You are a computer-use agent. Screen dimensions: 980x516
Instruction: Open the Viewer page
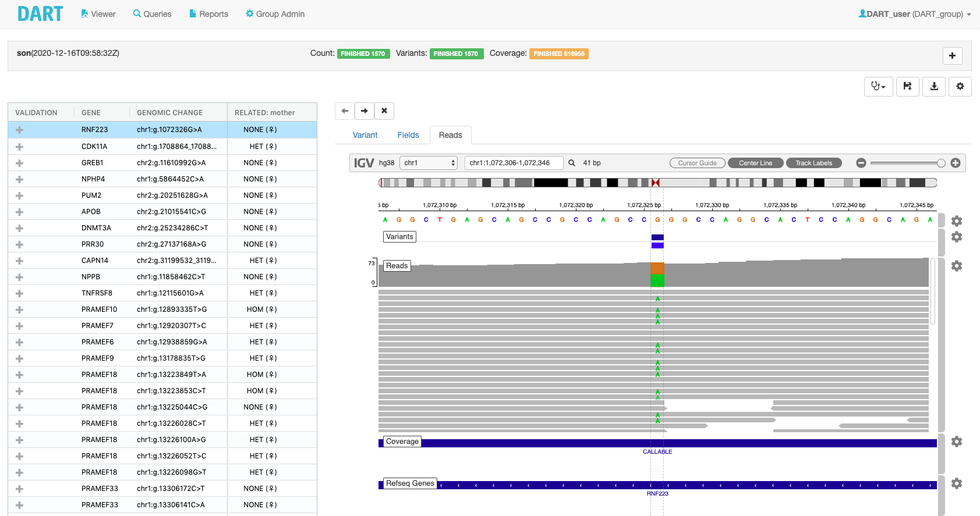tap(98, 14)
